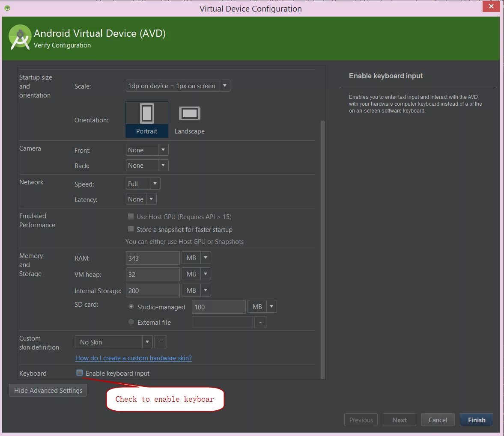Image resolution: width=504 pixels, height=436 pixels.
Task: Select Portrait orientation
Action: coord(146,119)
